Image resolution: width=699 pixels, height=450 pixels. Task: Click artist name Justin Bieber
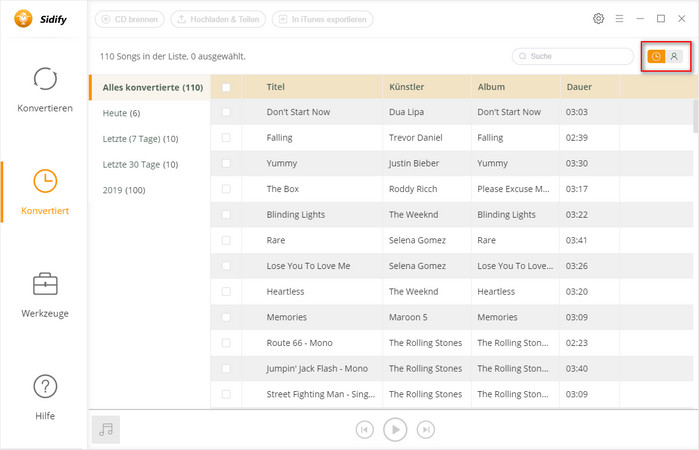pyautogui.click(x=414, y=163)
